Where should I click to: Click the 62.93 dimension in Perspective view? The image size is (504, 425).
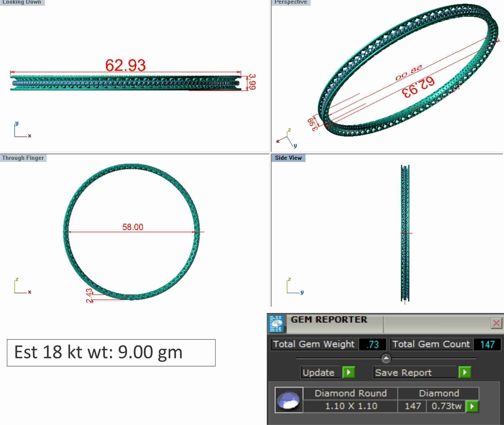click(418, 87)
